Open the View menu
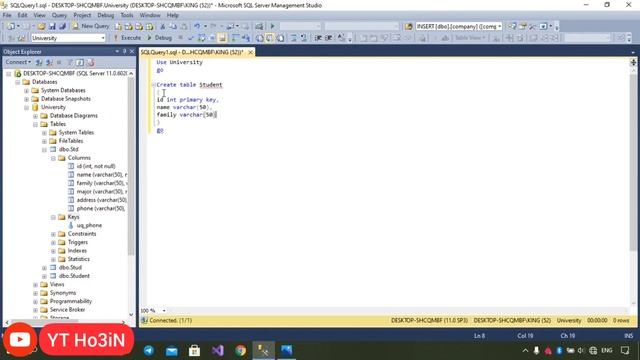Screen dimensions: 640x360 pyautogui.click(x=40, y=15)
